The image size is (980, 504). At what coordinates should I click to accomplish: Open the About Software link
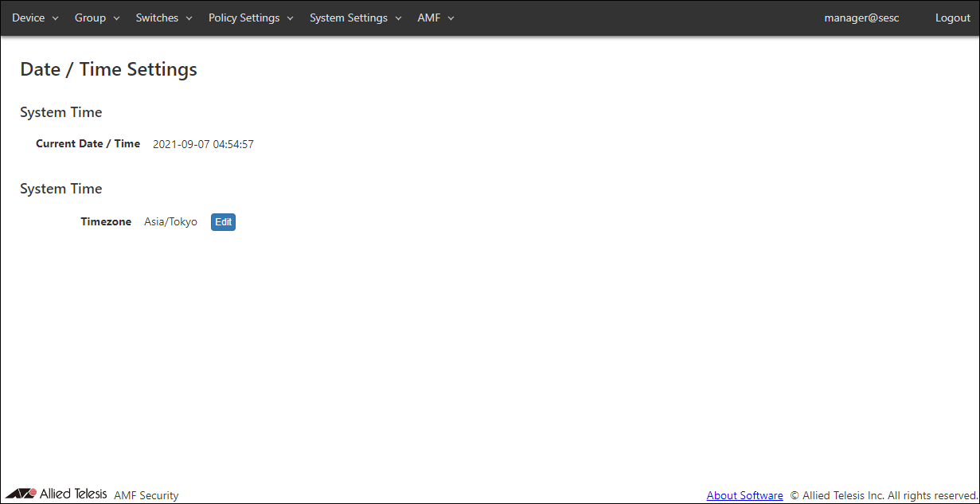click(744, 495)
